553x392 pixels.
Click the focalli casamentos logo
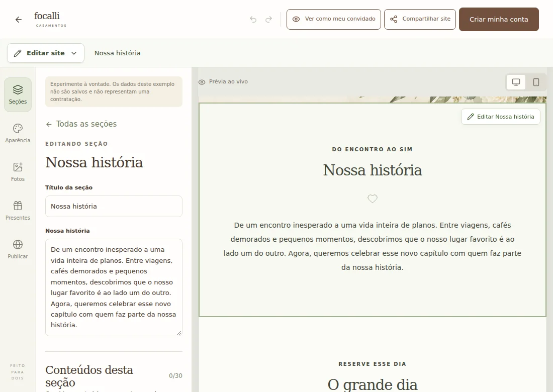(50, 20)
